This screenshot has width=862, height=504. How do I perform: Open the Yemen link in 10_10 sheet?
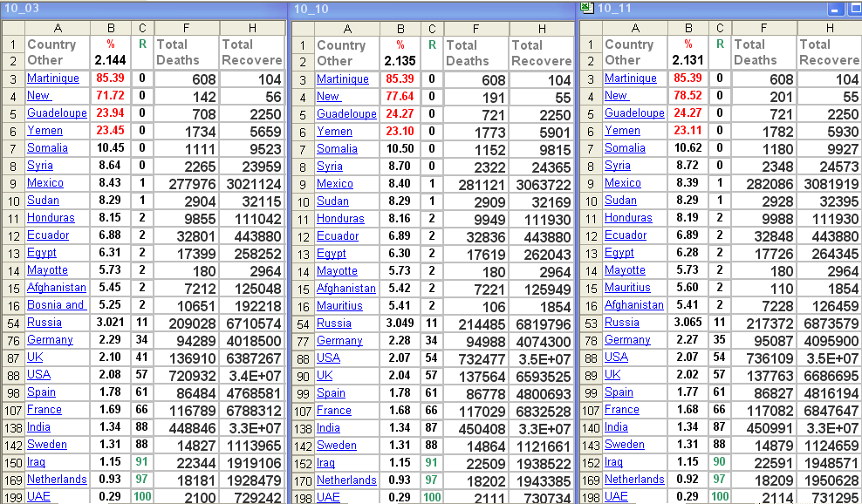pos(335,132)
